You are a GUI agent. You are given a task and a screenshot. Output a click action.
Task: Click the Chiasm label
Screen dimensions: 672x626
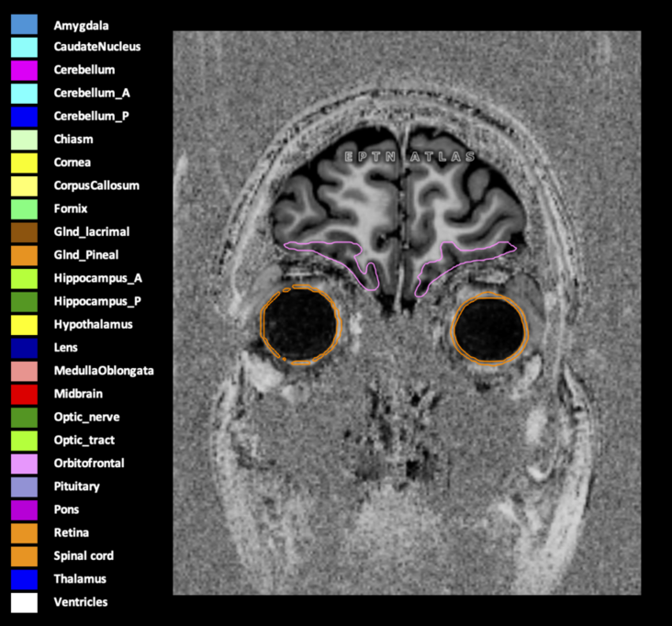tap(73, 140)
